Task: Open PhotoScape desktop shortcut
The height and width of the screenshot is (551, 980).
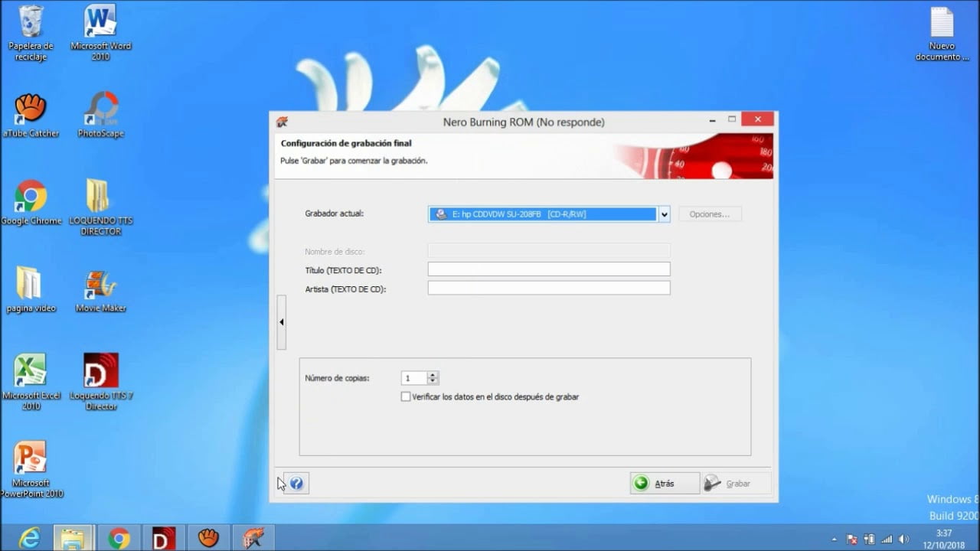Action: click(x=100, y=115)
